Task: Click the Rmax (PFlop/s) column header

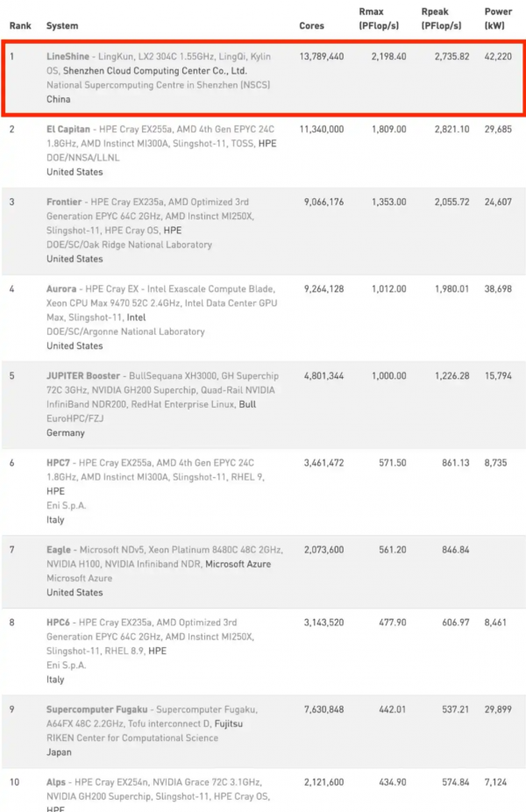Action: click(x=379, y=18)
